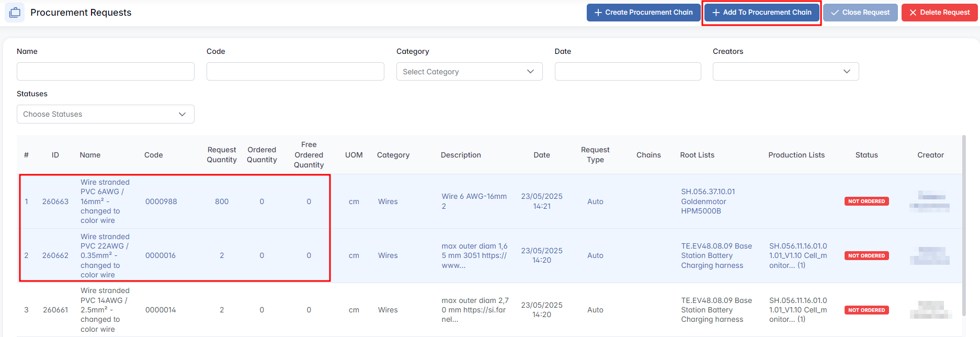Click NOT ORDERED badge for request 260663
Viewport: 980px width, 337px height.
[866, 201]
